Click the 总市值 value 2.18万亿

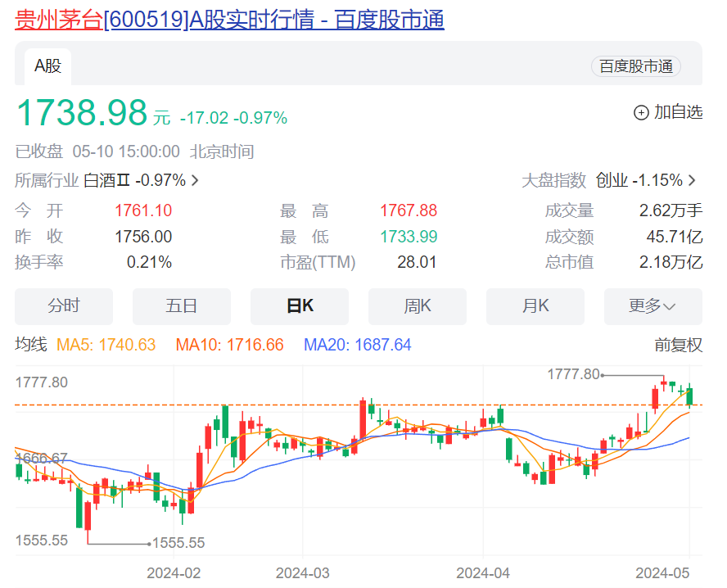[671, 262]
